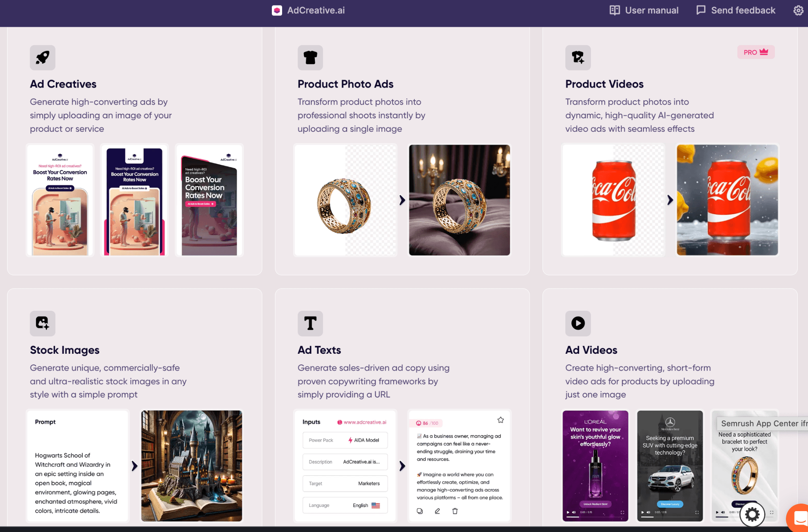808x532 pixels.
Task: Open the Hogwarts castle stock image thumbnail
Action: (x=192, y=466)
